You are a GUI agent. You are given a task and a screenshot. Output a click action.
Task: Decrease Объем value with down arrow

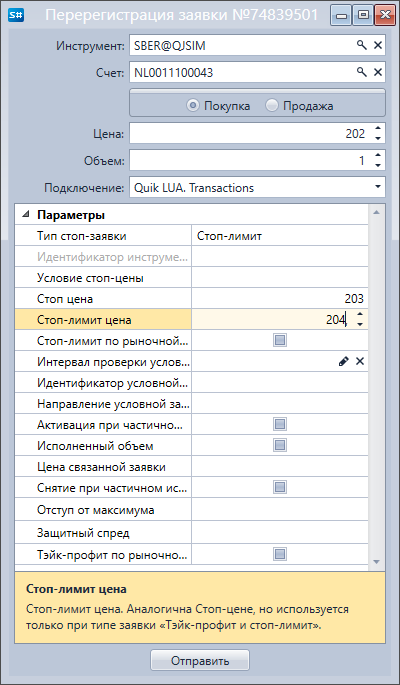click(378, 166)
